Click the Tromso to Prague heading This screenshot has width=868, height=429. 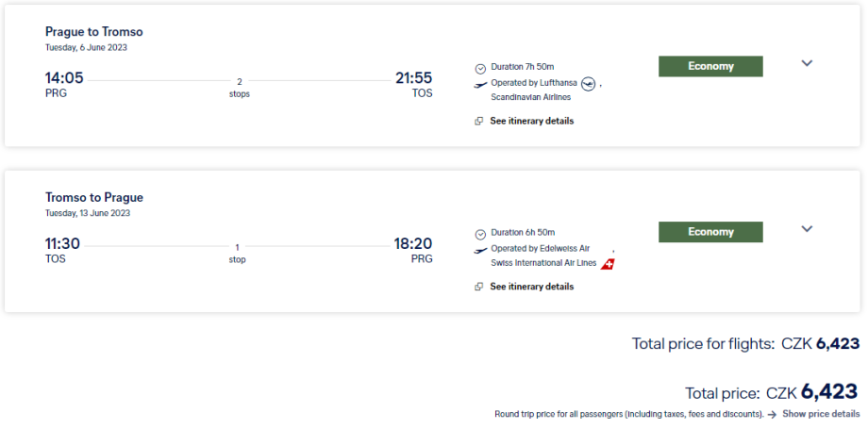tap(94, 198)
